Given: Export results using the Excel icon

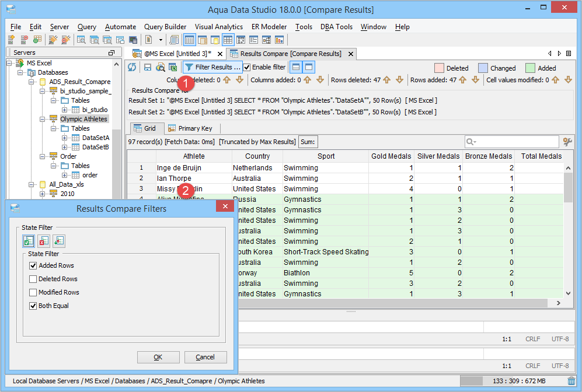Looking at the screenshot, I should point(172,68).
